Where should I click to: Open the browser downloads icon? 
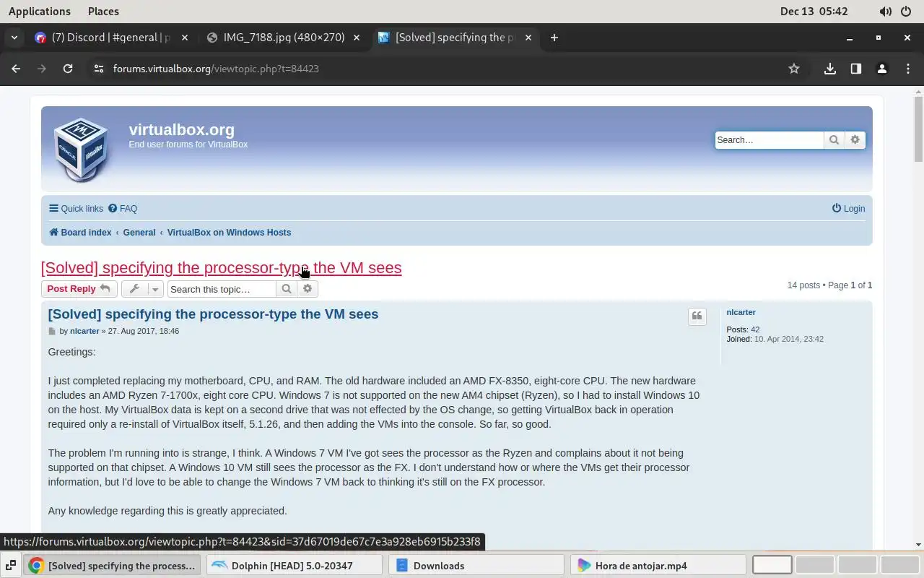pyautogui.click(x=830, y=69)
